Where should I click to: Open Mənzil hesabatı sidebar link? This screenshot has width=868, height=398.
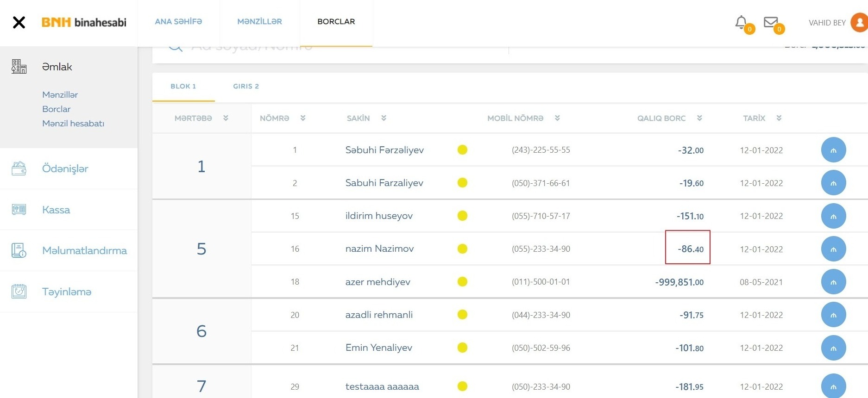(73, 124)
